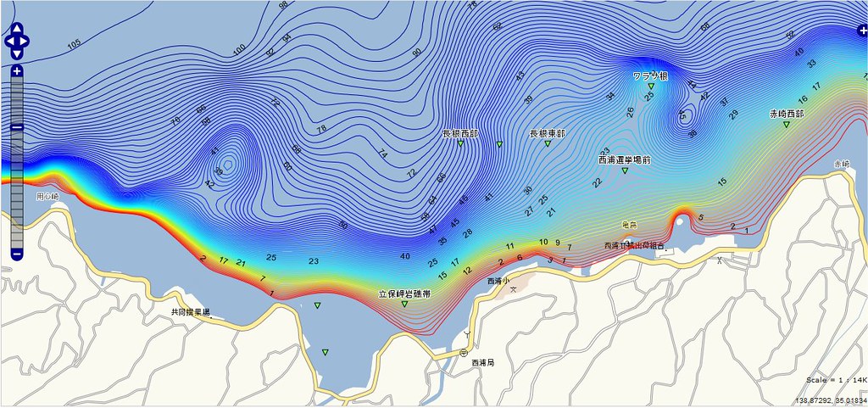Click the 西浦局 label
The width and height of the screenshot is (868, 408).
coord(482,363)
